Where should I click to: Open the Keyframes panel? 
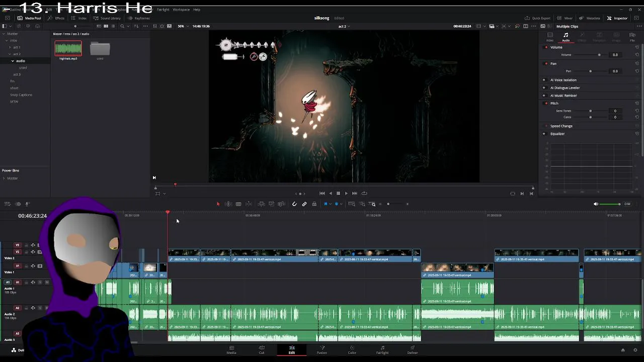(x=139, y=18)
